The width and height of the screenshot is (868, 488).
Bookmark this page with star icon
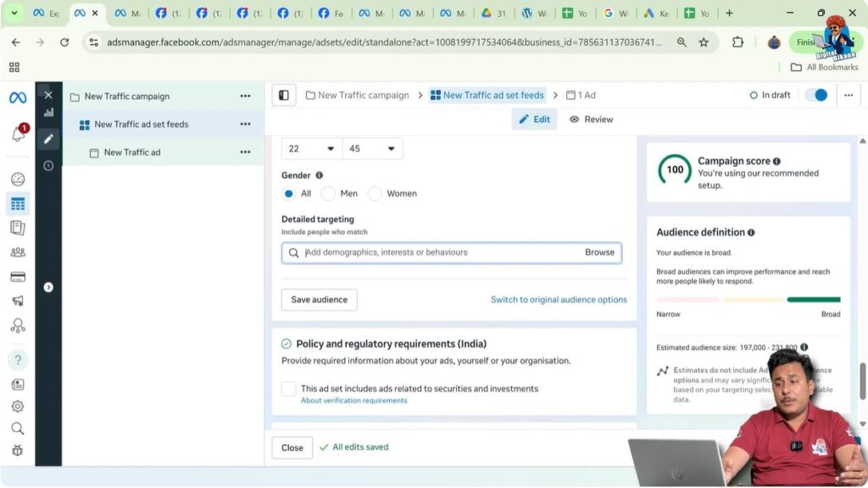pyautogui.click(x=704, y=42)
